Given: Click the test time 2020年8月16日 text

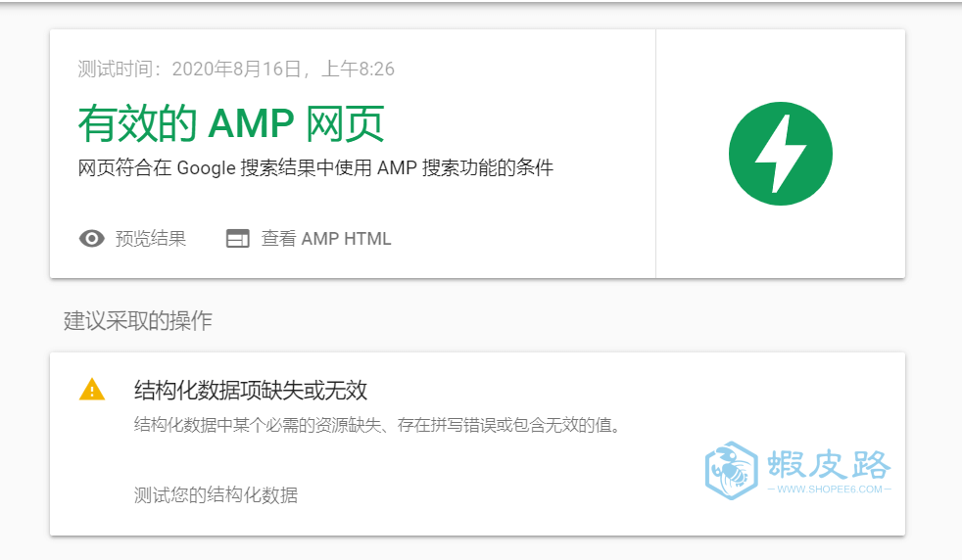Looking at the screenshot, I should [x=236, y=69].
